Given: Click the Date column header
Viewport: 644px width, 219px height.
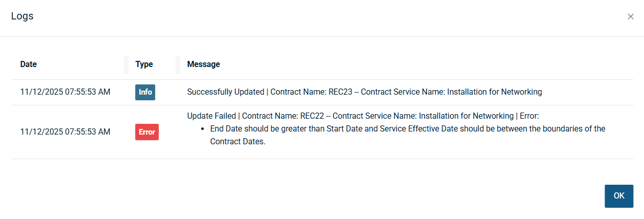Looking at the screenshot, I should pyautogui.click(x=29, y=64).
